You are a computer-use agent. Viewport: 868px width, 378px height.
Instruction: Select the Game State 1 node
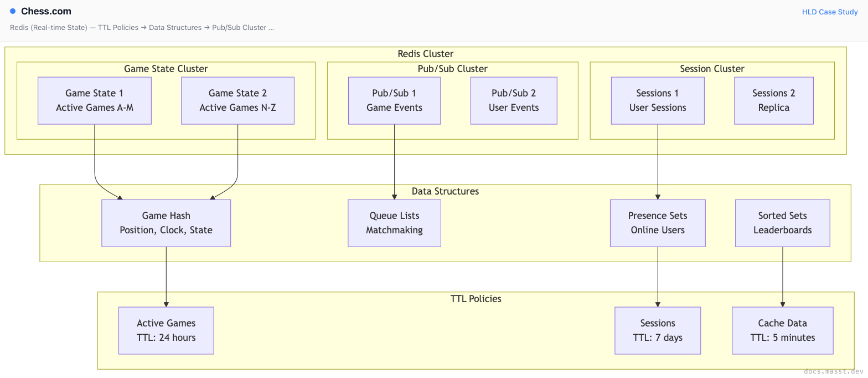95,100
